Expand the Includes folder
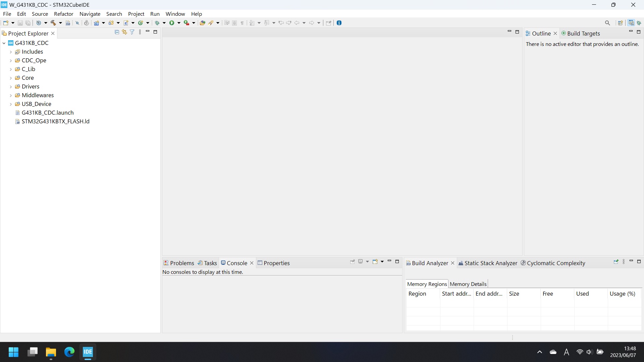644x362 pixels. (x=11, y=52)
